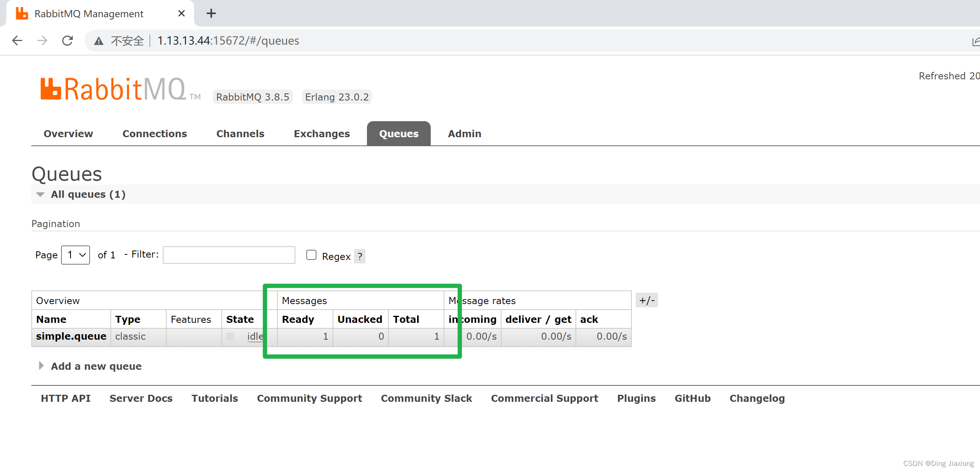Open the Connections tab
This screenshot has height=471, width=980.
[155, 134]
